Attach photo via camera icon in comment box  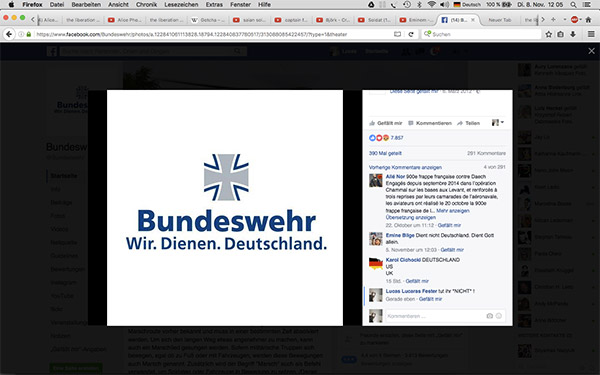pos(489,316)
